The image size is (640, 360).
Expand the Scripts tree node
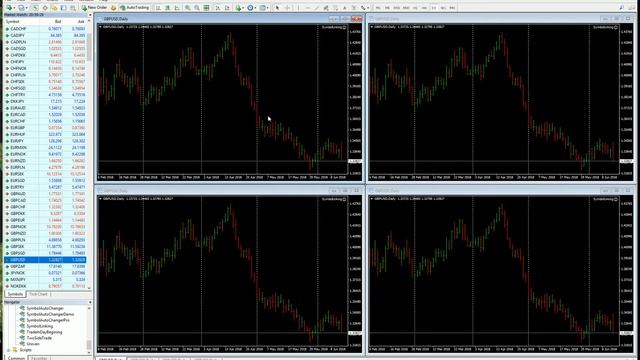(x=8, y=350)
